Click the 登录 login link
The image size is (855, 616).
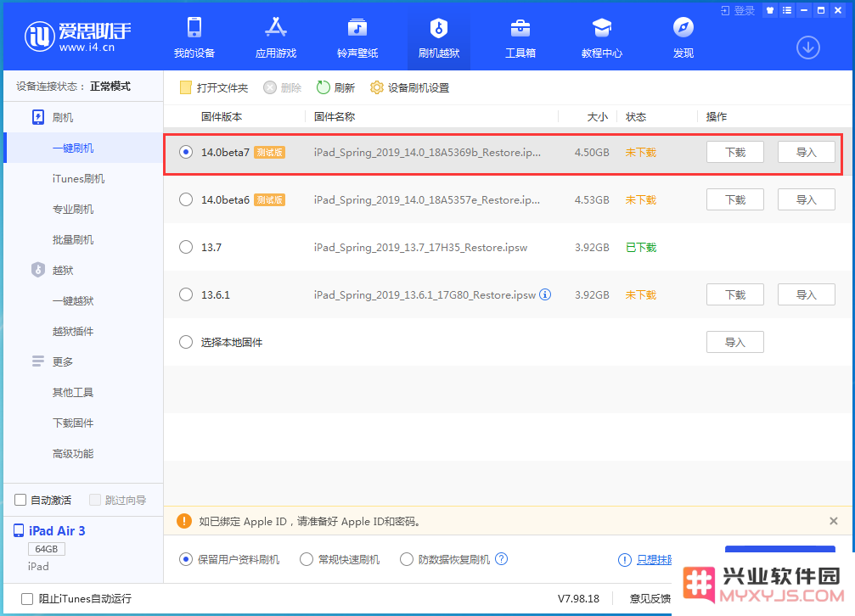pyautogui.click(x=738, y=10)
